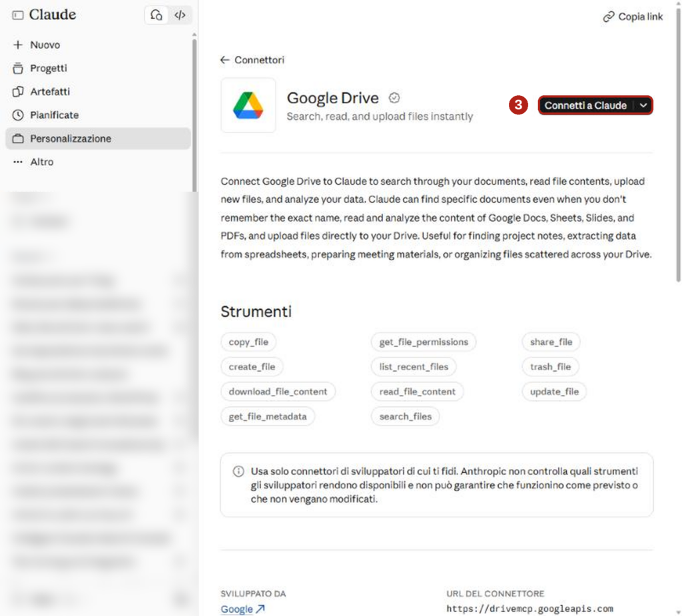Select the get_file_metadata tool chip

click(268, 416)
